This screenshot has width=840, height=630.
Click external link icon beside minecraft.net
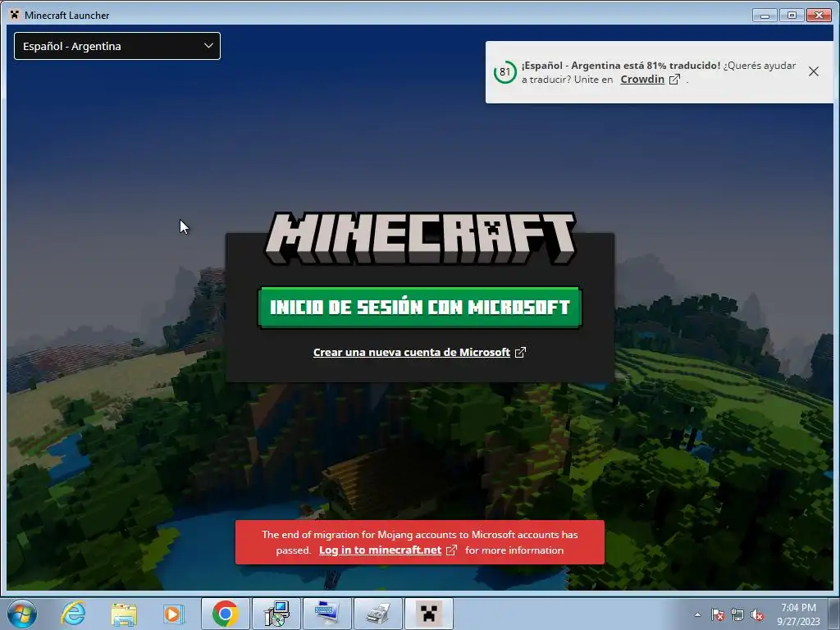pyautogui.click(x=452, y=550)
